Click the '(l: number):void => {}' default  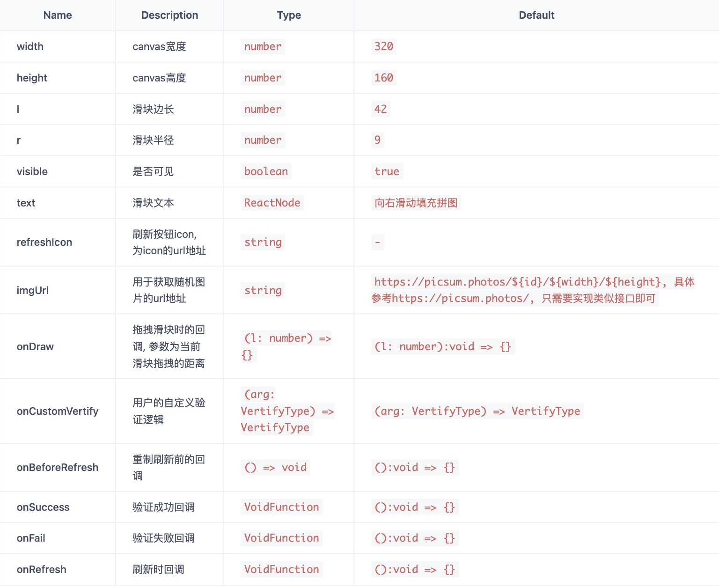(x=443, y=346)
